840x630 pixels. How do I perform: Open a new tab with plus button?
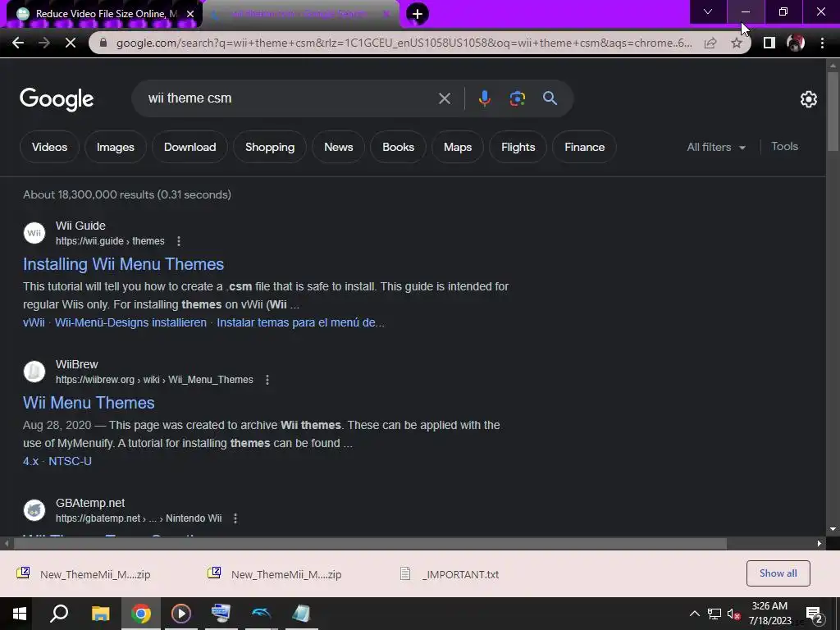[418, 14]
